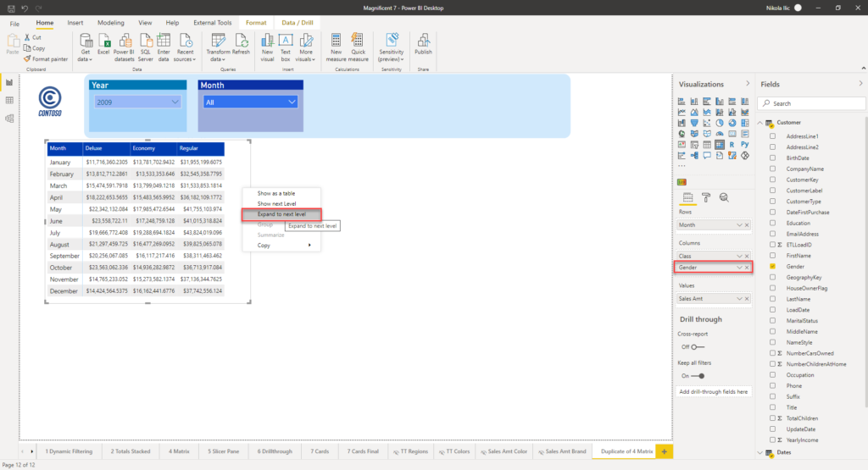
Task: Remove Sales Amt from Values
Action: (x=747, y=299)
